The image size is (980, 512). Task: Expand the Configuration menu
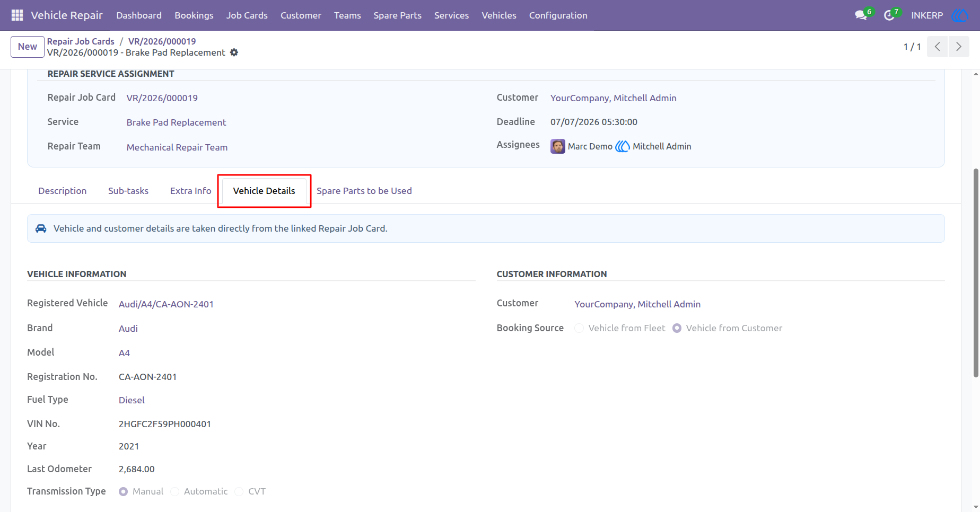(x=558, y=15)
